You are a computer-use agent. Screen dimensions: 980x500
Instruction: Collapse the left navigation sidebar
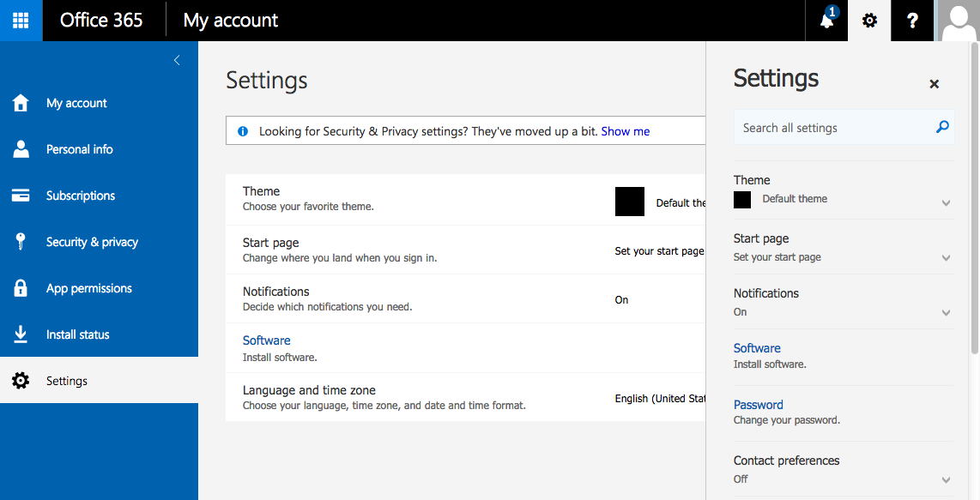[x=177, y=60]
